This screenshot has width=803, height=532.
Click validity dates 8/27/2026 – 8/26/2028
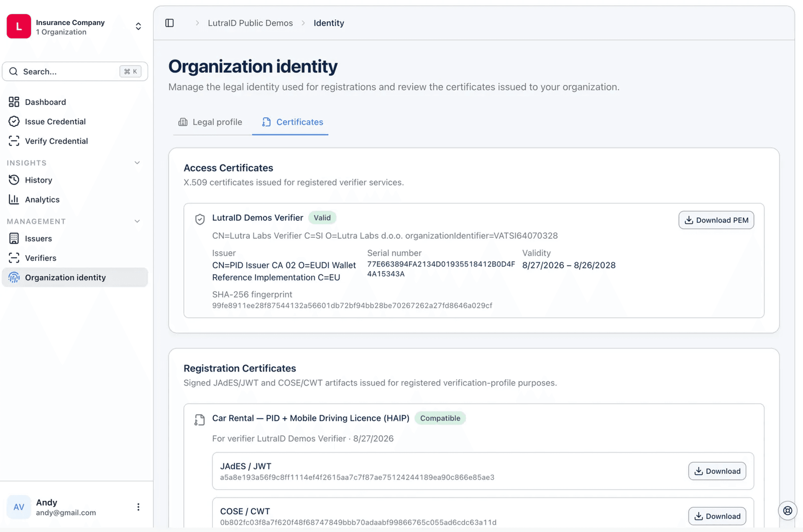click(x=569, y=265)
